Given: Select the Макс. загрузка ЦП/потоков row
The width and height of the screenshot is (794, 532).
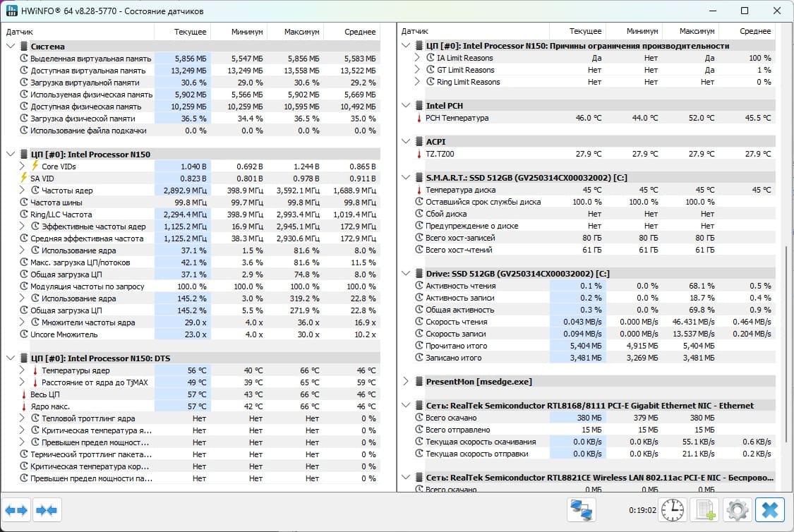Looking at the screenshot, I should (199, 262).
